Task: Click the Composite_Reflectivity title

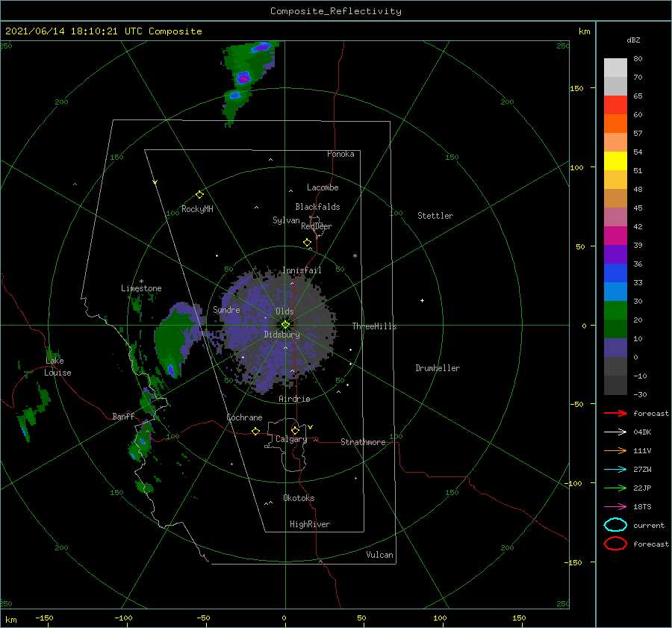Action: click(x=335, y=11)
